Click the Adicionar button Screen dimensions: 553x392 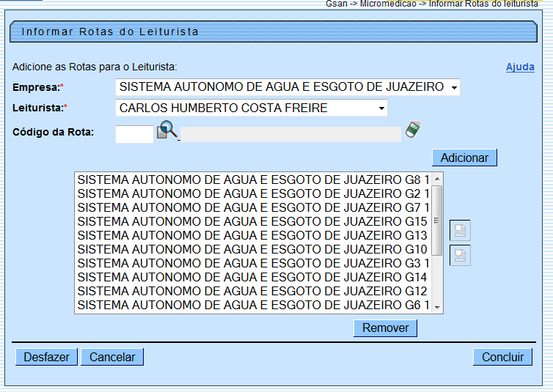coord(464,158)
